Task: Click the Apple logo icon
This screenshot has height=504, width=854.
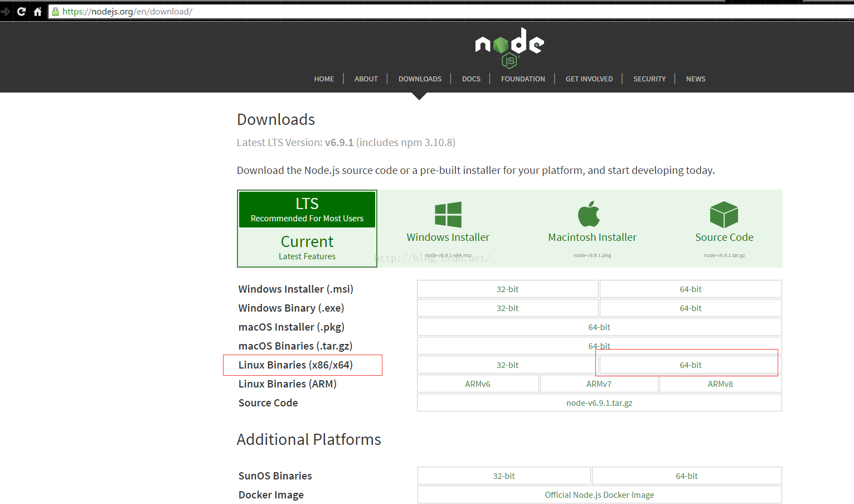Action: (x=589, y=214)
